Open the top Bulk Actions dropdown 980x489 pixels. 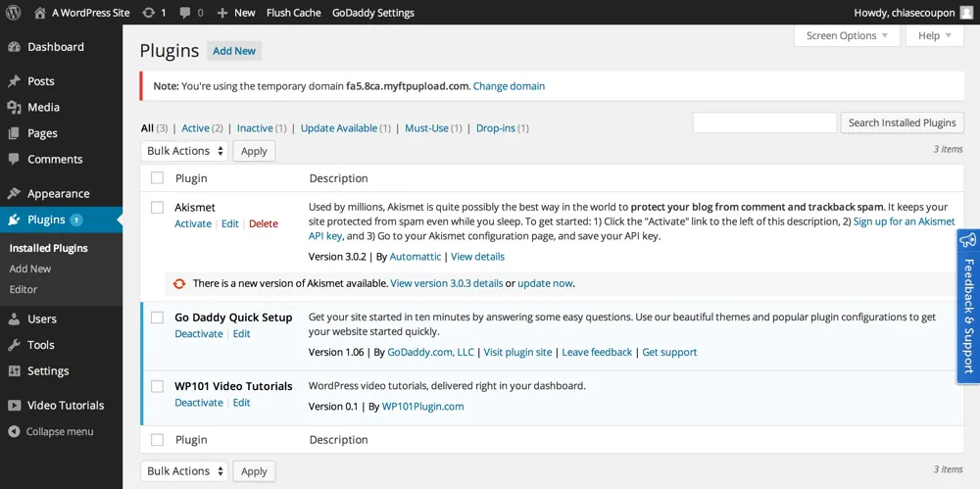tap(184, 151)
